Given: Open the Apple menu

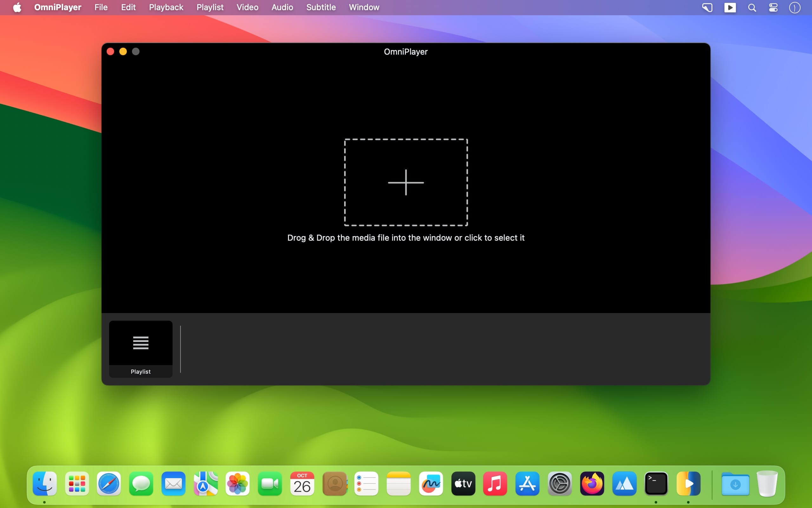Looking at the screenshot, I should point(17,7).
